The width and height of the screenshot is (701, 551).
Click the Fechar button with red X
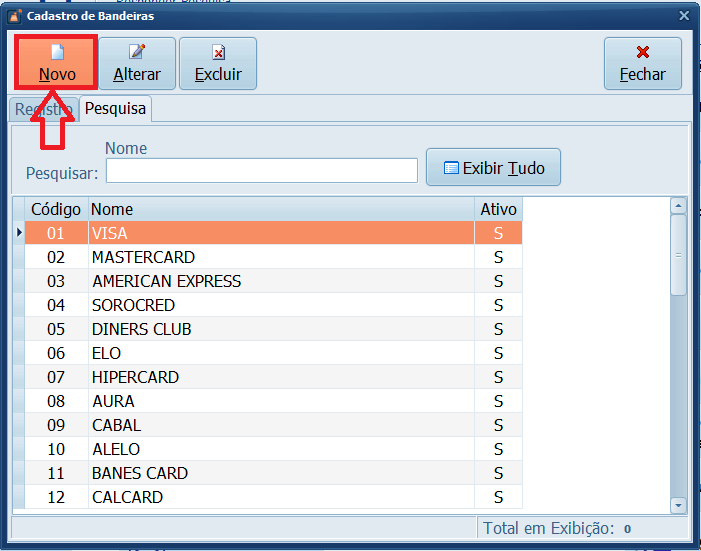[x=642, y=63]
